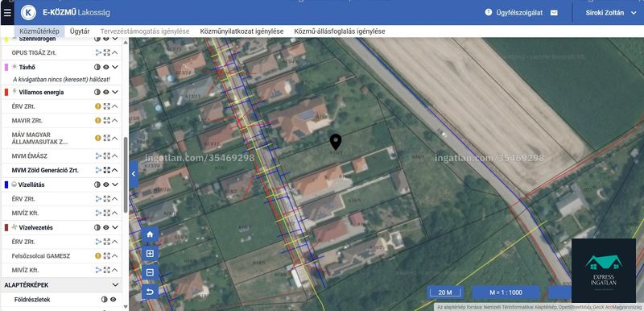
Task: Toggle visibility of Vízellátás layer
Action: click(x=106, y=185)
